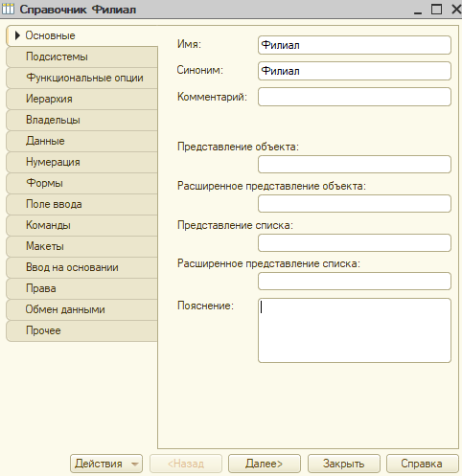Close the dialog via Закрыть button
This screenshot has height=476, width=462.
click(344, 464)
